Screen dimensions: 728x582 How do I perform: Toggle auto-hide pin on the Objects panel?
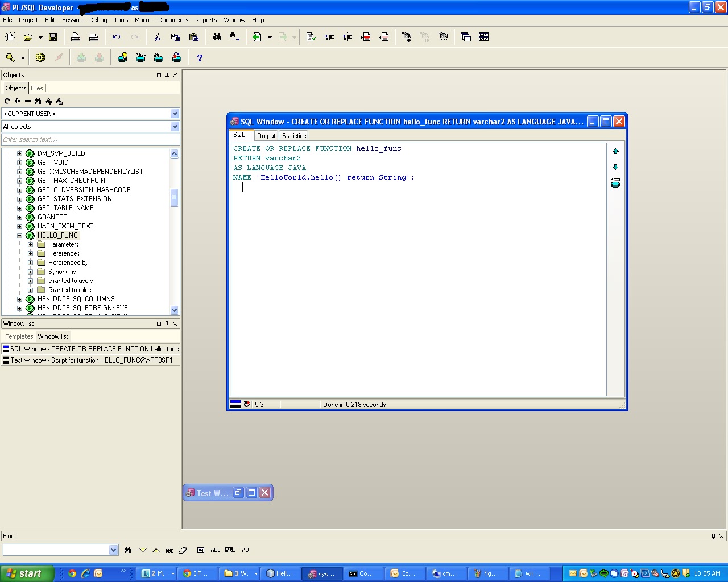(x=167, y=74)
